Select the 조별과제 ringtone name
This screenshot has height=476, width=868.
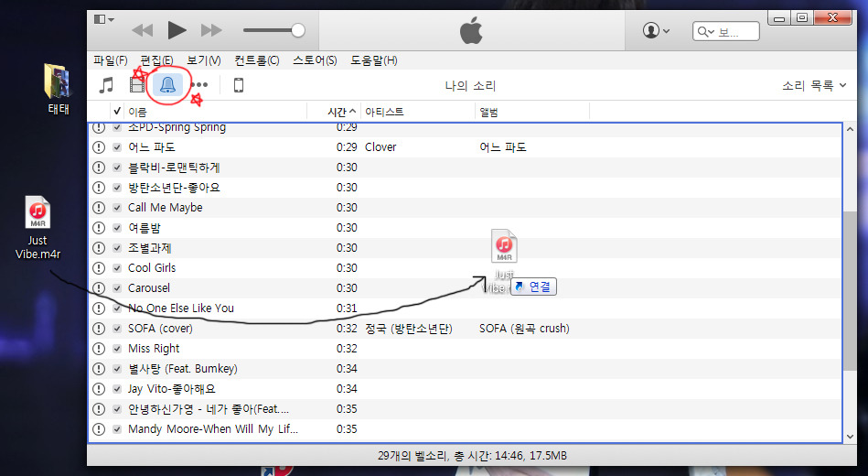(x=149, y=248)
